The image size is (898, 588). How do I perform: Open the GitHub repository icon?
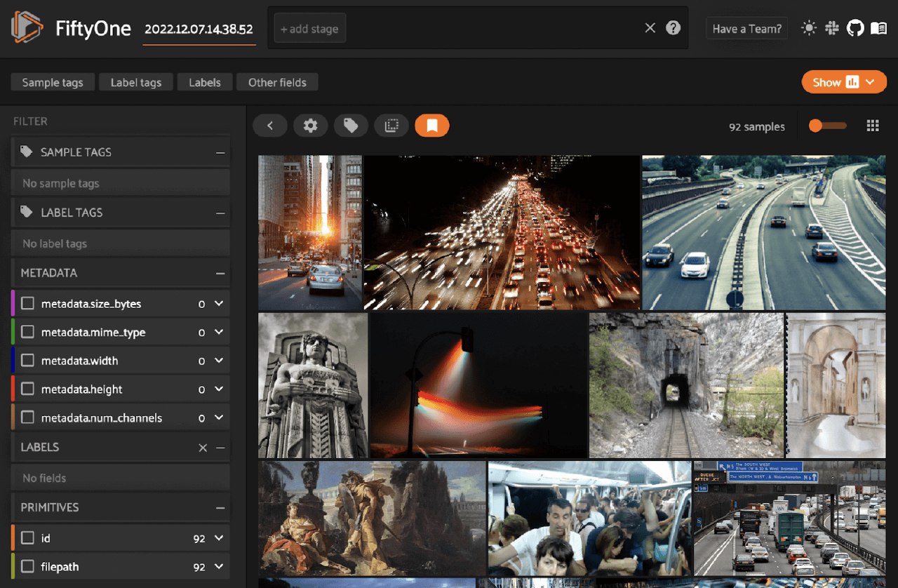pyautogui.click(x=855, y=28)
